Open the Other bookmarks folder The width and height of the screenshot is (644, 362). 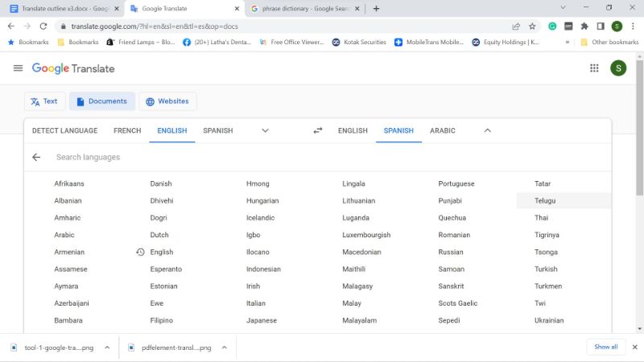pyautogui.click(x=610, y=42)
